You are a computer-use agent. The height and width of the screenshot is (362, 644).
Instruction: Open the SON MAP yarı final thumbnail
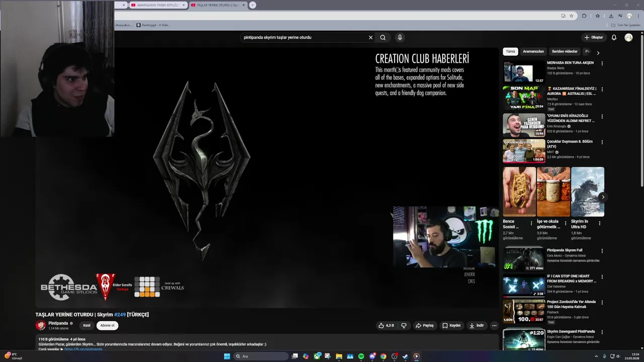point(524,97)
